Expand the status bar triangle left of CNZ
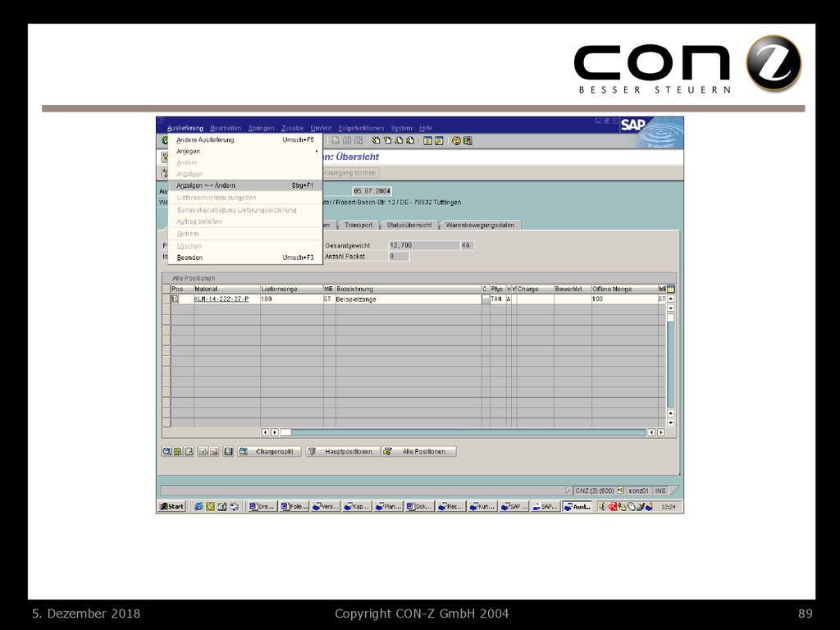Viewport: 840px width, 630px height. point(568,491)
